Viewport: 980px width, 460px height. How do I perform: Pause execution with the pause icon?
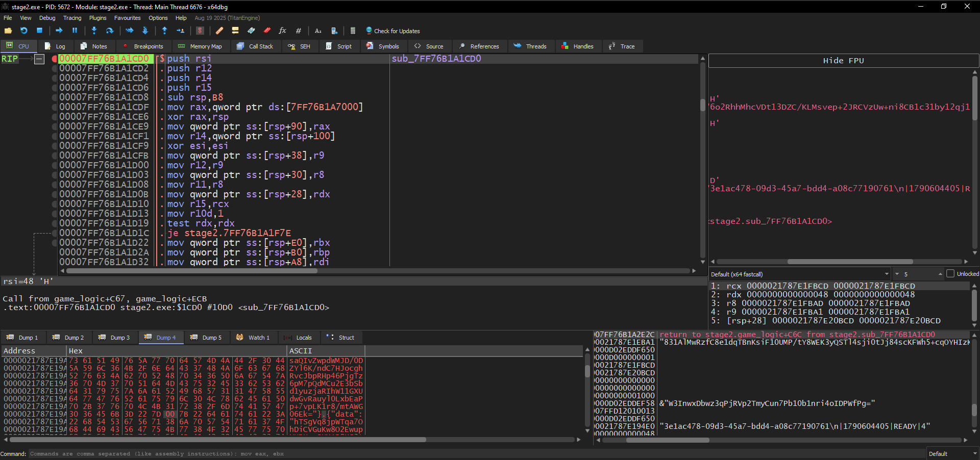pos(75,31)
